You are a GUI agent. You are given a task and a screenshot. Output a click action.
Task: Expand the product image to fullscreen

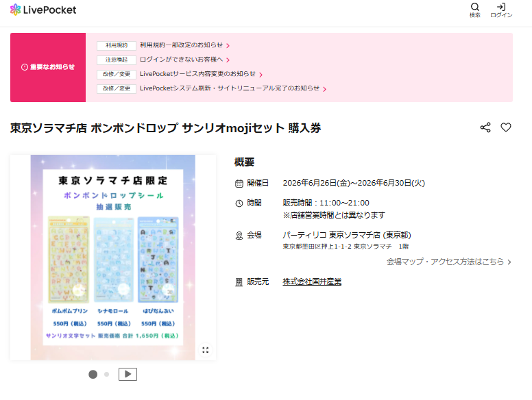click(205, 350)
